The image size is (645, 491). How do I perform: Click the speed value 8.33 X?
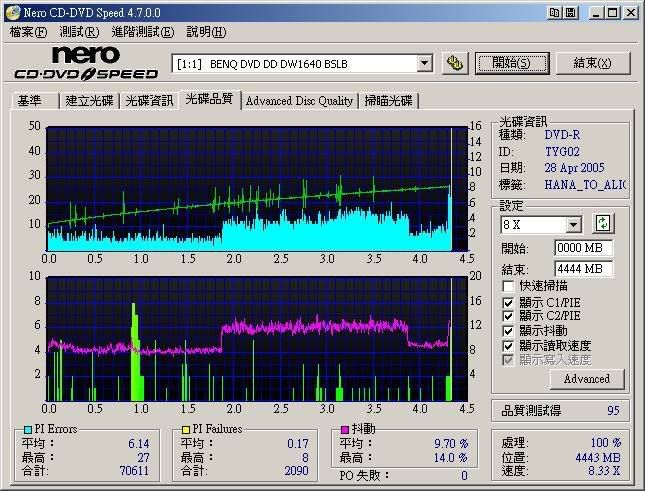[x=604, y=470]
